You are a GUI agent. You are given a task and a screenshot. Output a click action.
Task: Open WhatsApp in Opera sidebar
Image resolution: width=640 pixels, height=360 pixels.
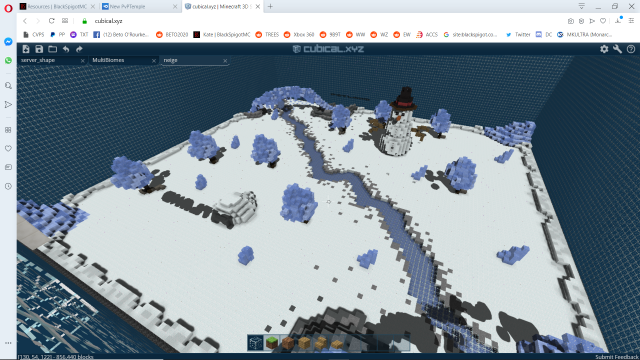(8, 60)
